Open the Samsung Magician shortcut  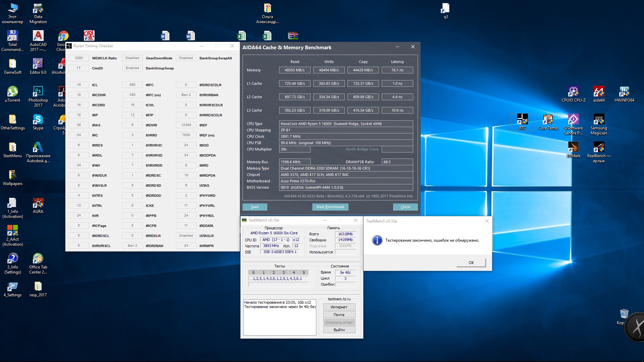point(599,120)
